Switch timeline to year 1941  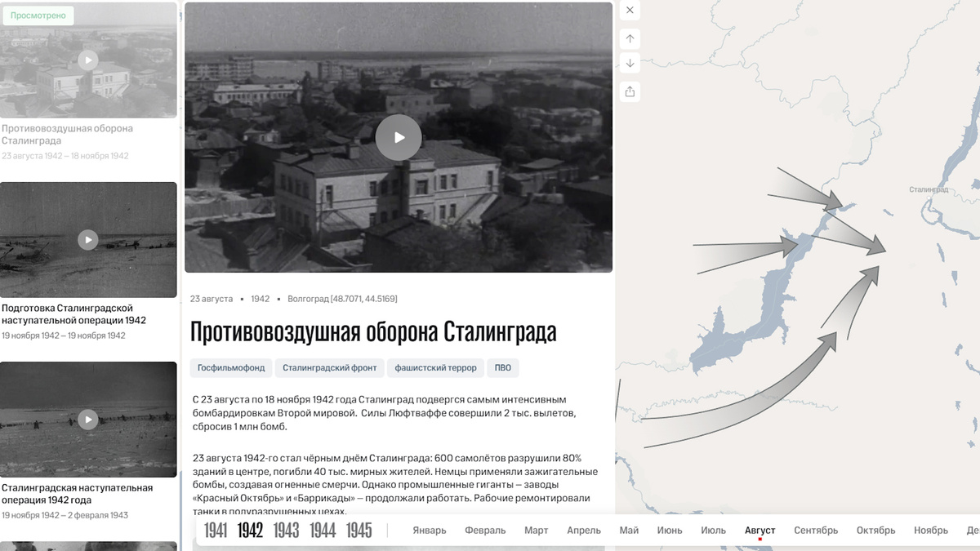216,531
